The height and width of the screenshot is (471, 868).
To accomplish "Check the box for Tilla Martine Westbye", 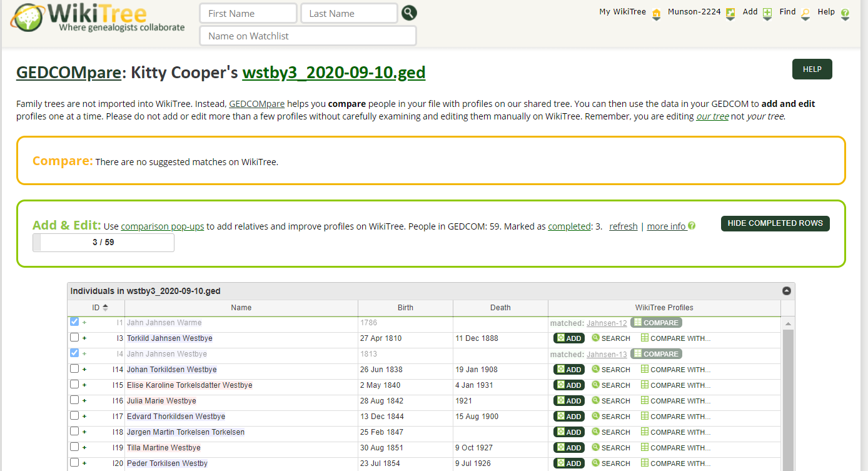I will [74, 447].
